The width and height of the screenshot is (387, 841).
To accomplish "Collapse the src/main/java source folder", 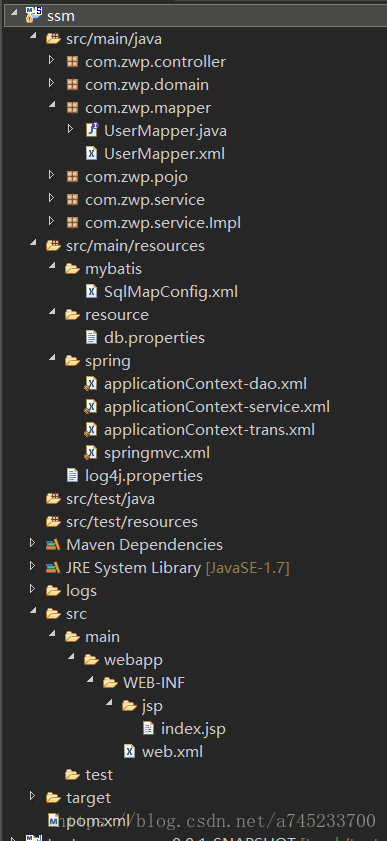I will pos(34,37).
